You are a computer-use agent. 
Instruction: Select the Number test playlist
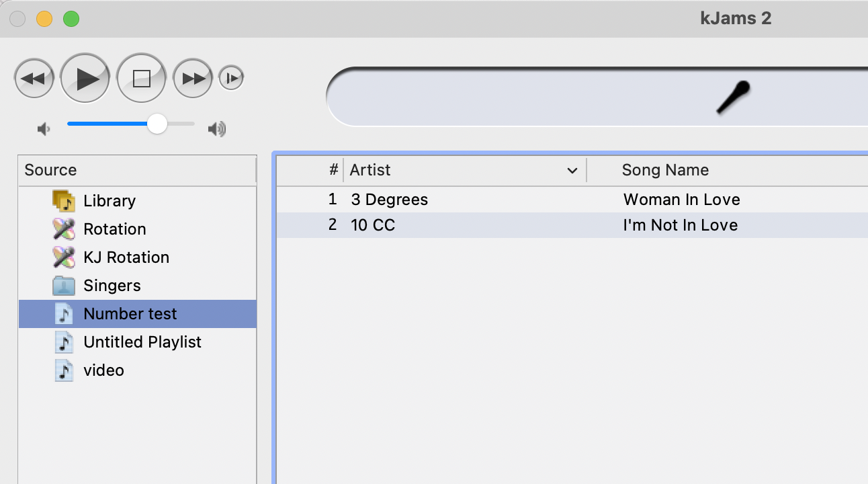130,314
